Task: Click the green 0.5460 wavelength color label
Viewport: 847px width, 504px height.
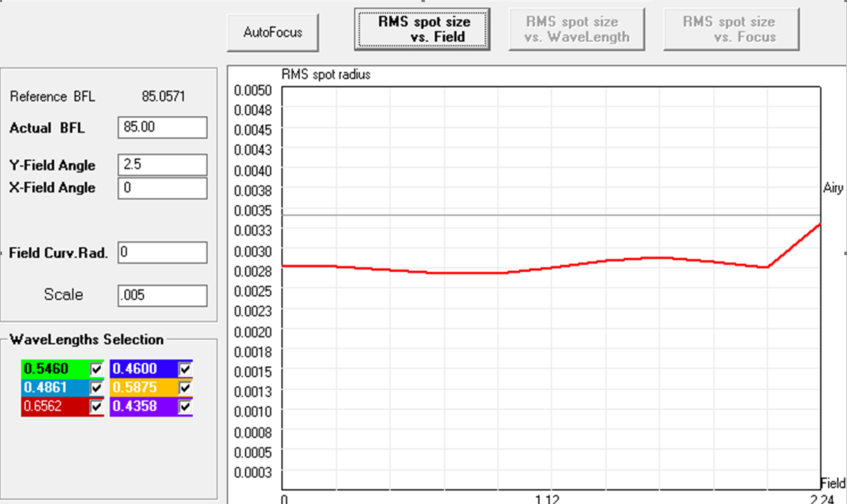Action: (x=55, y=370)
